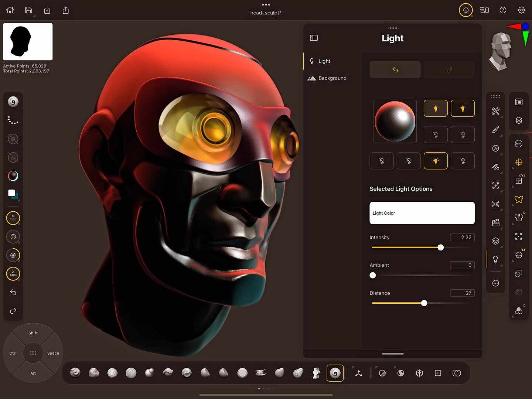
Task: Toggle first lit bulb right of preview sphere
Action: click(436, 108)
